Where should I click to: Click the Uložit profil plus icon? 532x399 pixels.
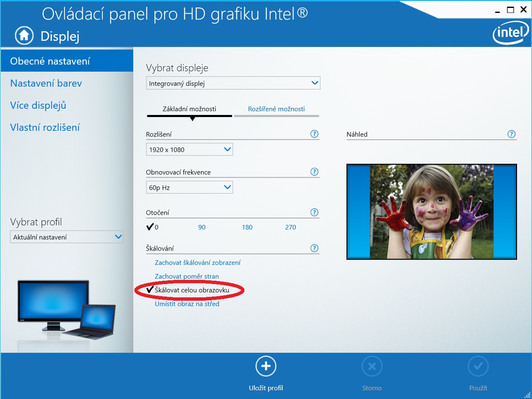pyautogui.click(x=266, y=367)
